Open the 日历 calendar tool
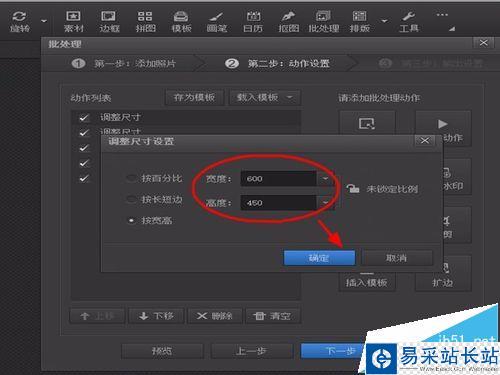 click(253, 22)
